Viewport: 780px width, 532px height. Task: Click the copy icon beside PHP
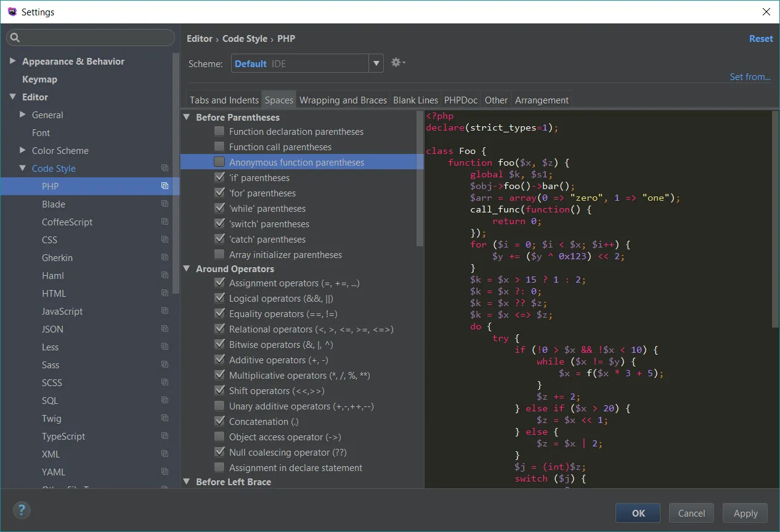pos(165,186)
